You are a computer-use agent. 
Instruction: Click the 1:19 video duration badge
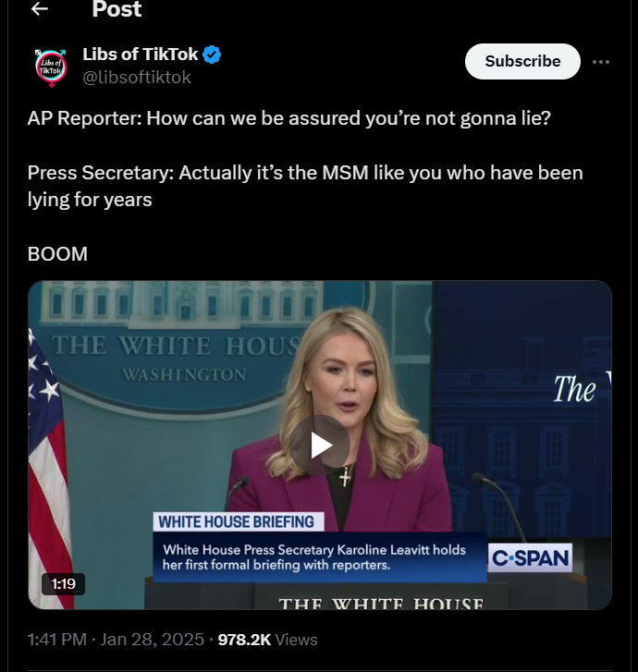tap(63, 583)
